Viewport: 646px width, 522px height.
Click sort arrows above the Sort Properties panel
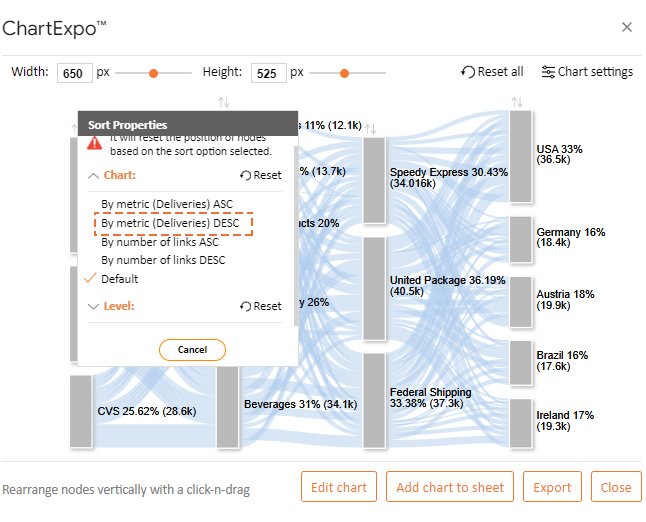[224, 101]
